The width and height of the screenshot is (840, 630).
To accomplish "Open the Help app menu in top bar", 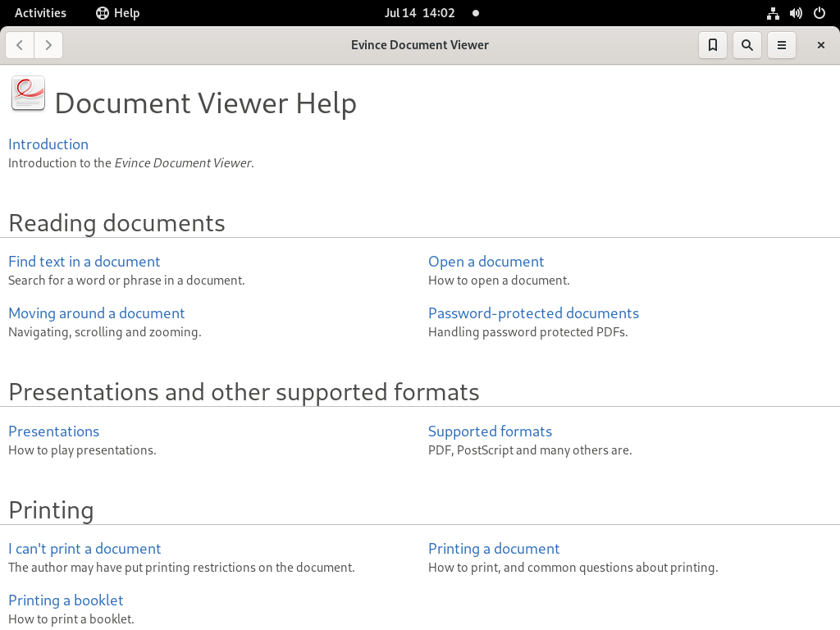I will (x=118, y=13).
